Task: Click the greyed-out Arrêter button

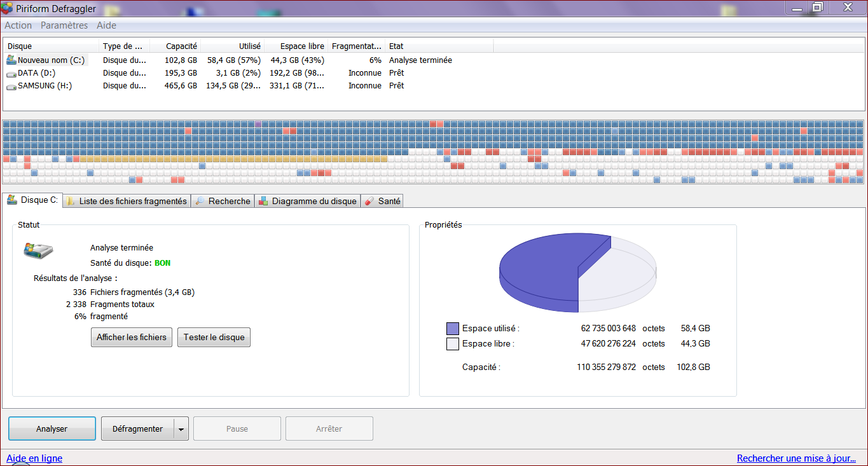Action: tap(329, 428)
